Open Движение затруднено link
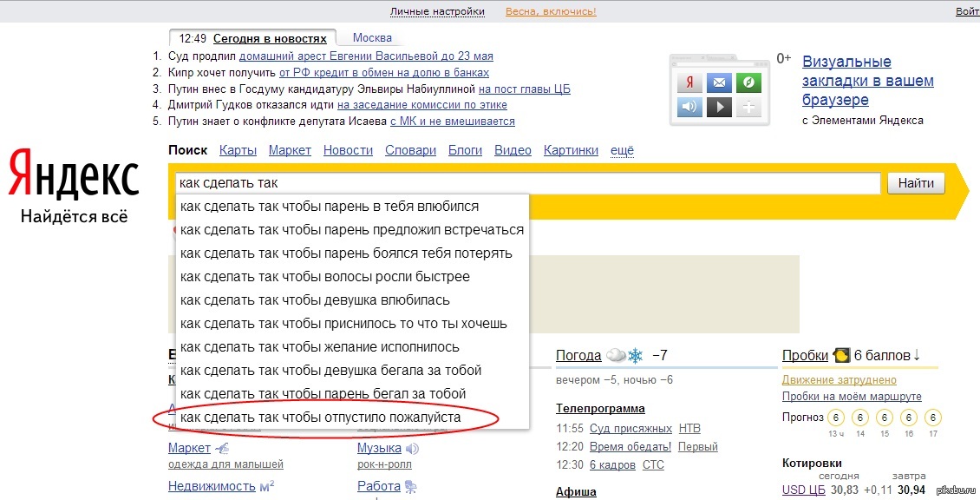Viewport: 980px width, 500px height. [839, 380]
